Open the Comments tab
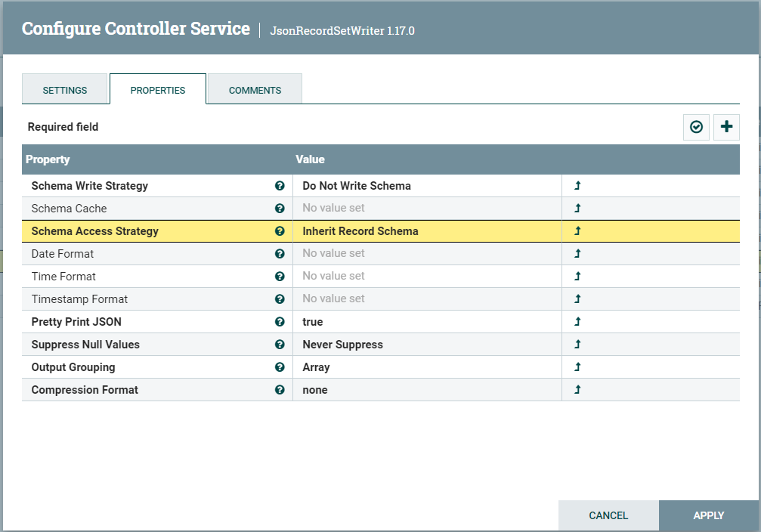This screenshot has height=532, width=761. [254, 88]
